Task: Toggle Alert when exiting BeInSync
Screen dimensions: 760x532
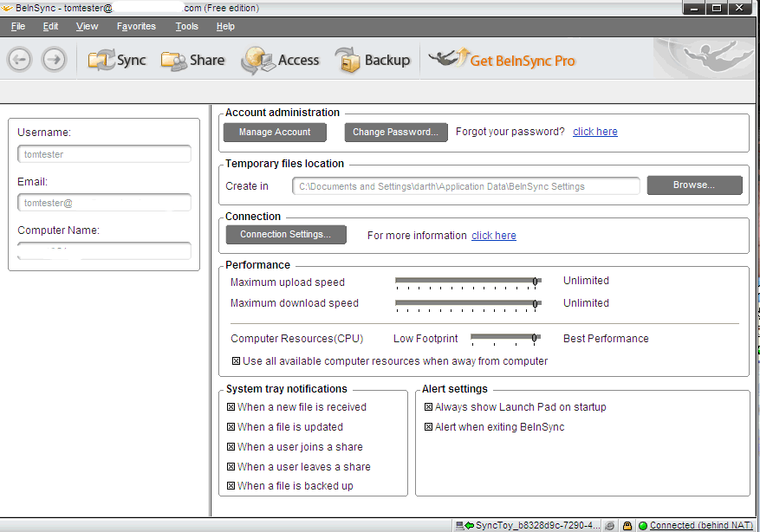Action: pos(428,427)
